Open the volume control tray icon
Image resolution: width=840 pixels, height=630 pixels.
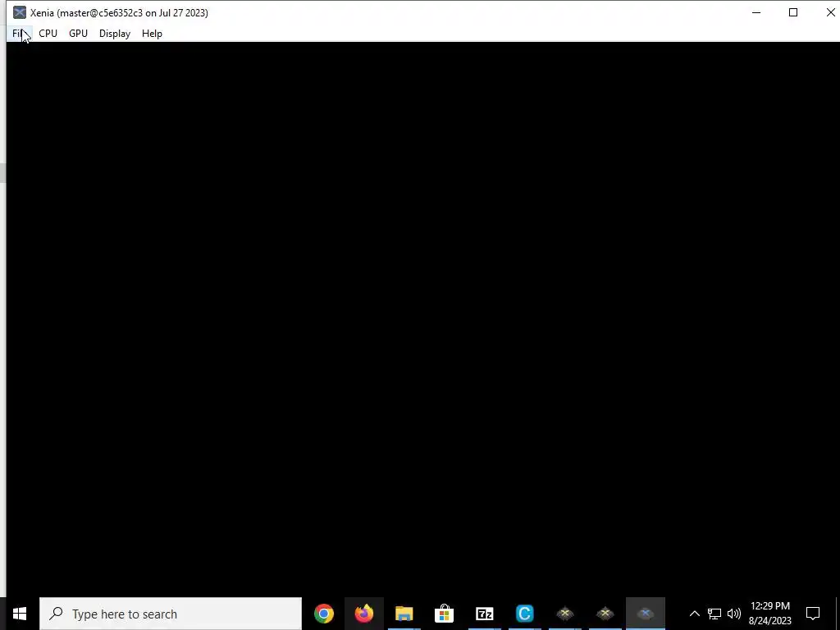pos(734,614)
